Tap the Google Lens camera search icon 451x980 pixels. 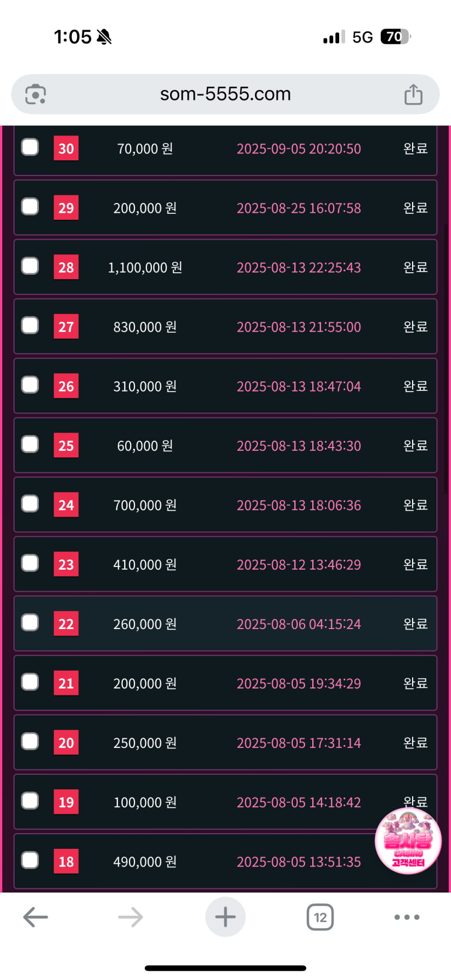point(36,94)
